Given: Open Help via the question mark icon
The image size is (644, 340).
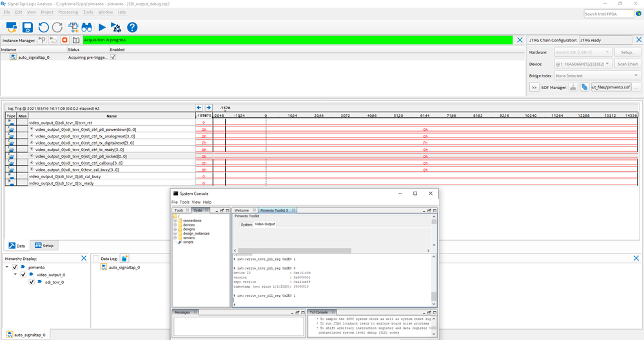Looking at the screenshot, I should pos(132,27).
